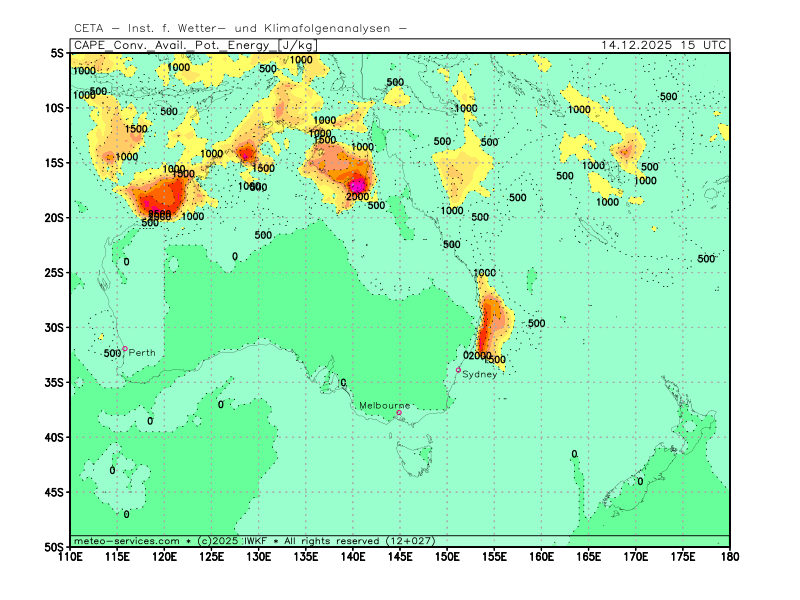
Task: Click the Melbourne city marker circle
Action: 399,412
